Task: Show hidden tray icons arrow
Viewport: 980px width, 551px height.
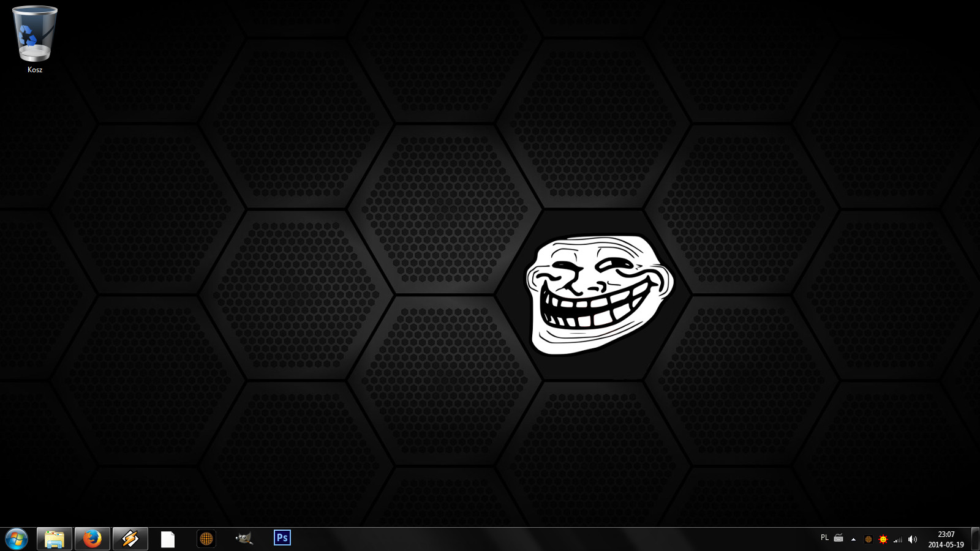Action: pos(853,539)
